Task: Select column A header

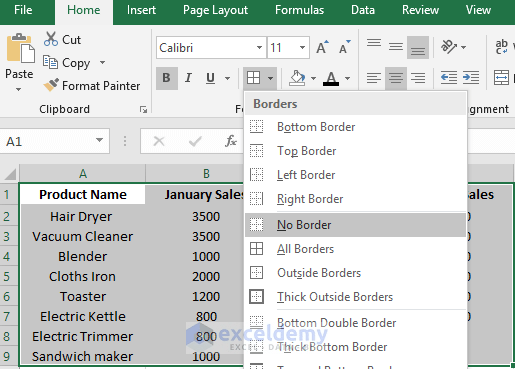Action: pyautogui.click(x=83, y=174)
